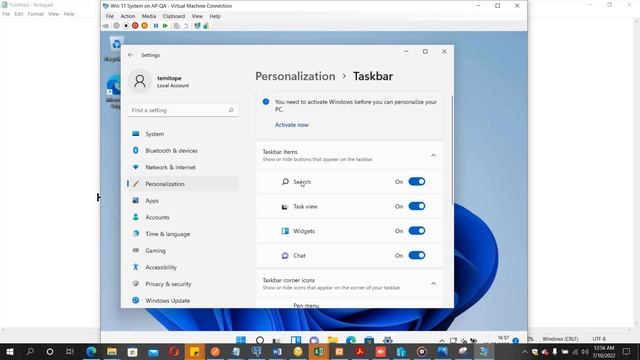Screen dimensions: 640x360
Task: Open the Settings gear on the VM taskbar
Action: coord(387,340)
